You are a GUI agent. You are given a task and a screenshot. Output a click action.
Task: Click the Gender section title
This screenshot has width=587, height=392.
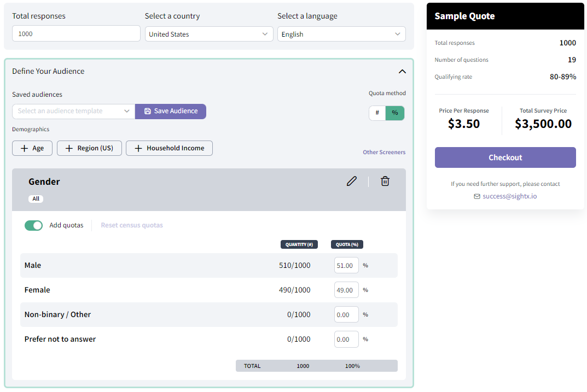point(44,182)
